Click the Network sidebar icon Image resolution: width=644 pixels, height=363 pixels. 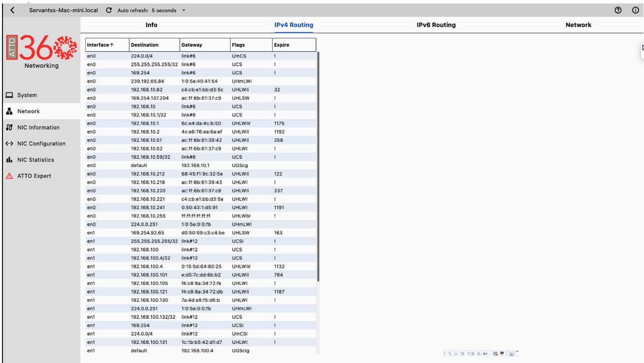pos(9,112)
